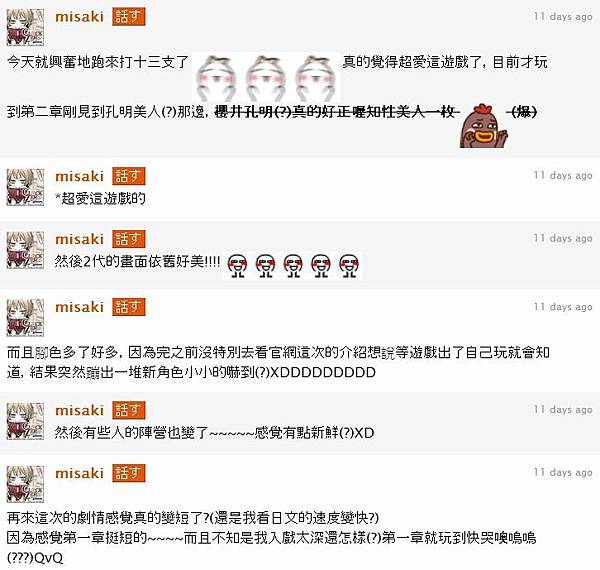The height and width of the screenshot is (570, 600).
Task: Click the last dancing banana emoticon
Action: 349,265
